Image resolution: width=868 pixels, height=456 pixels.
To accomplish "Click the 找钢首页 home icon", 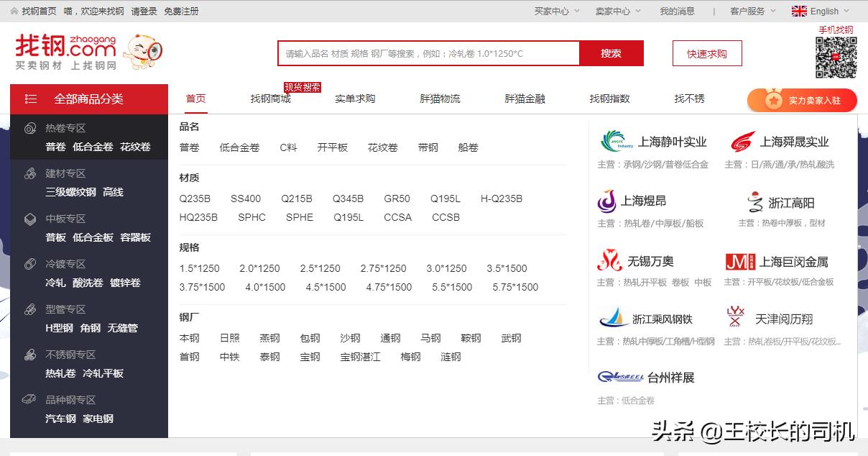I will (x=14, y=12).
